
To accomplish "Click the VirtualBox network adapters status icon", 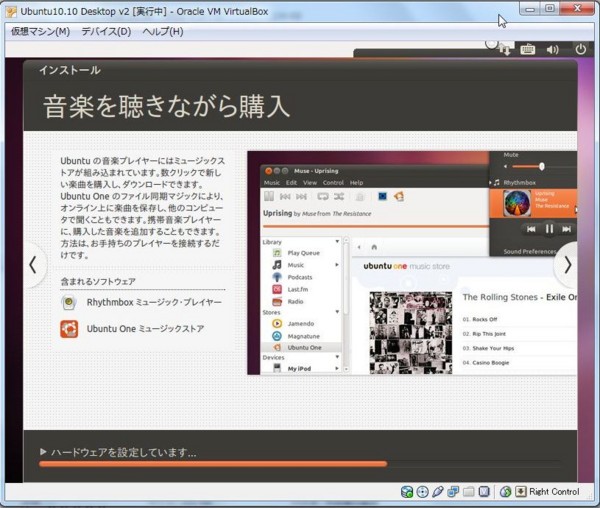I will [453, 492].
